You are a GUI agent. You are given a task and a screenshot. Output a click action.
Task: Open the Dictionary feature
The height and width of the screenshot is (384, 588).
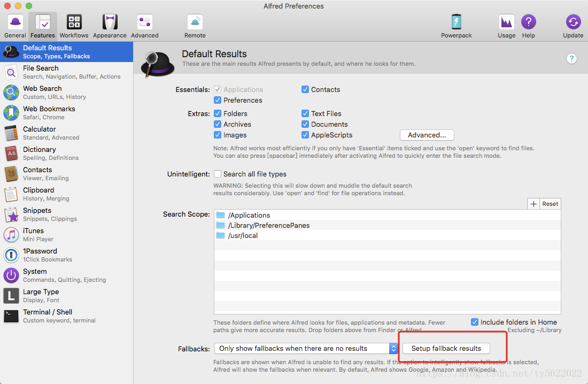point(66,153)
